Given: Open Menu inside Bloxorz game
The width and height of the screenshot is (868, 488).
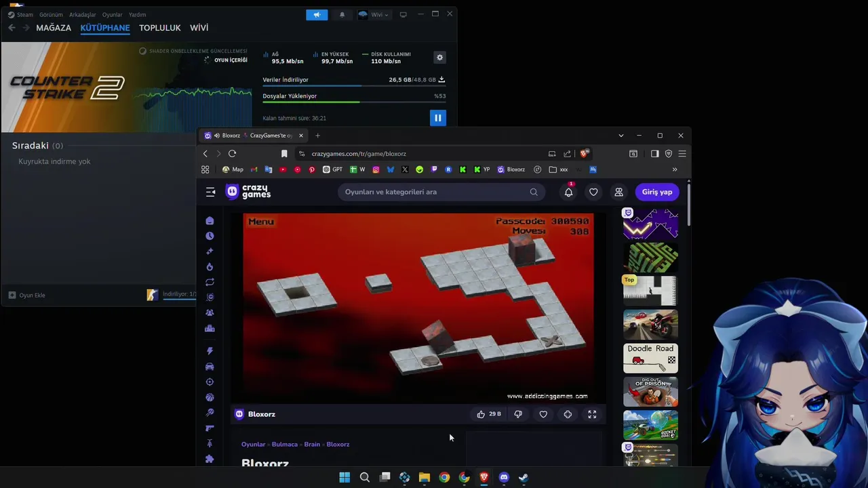Looking at the screenshot, I should [261, 222].
